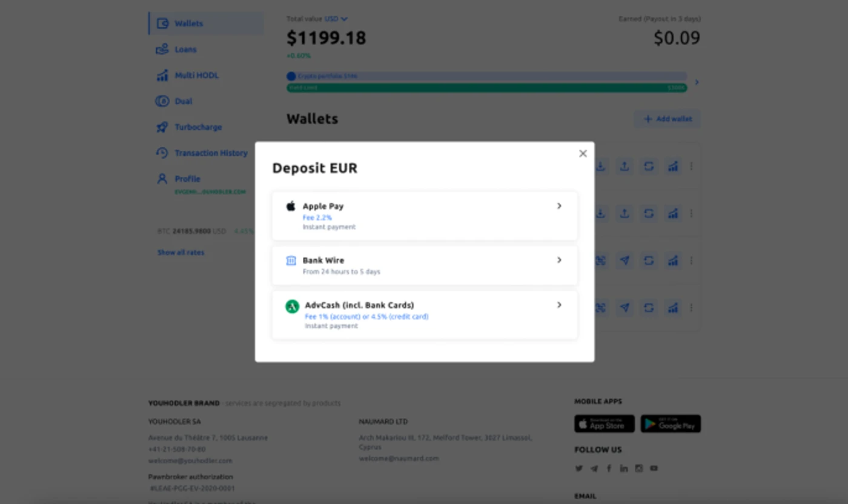Show all rates link
Viewport: 848px width, 504px height.
point(181,253)
